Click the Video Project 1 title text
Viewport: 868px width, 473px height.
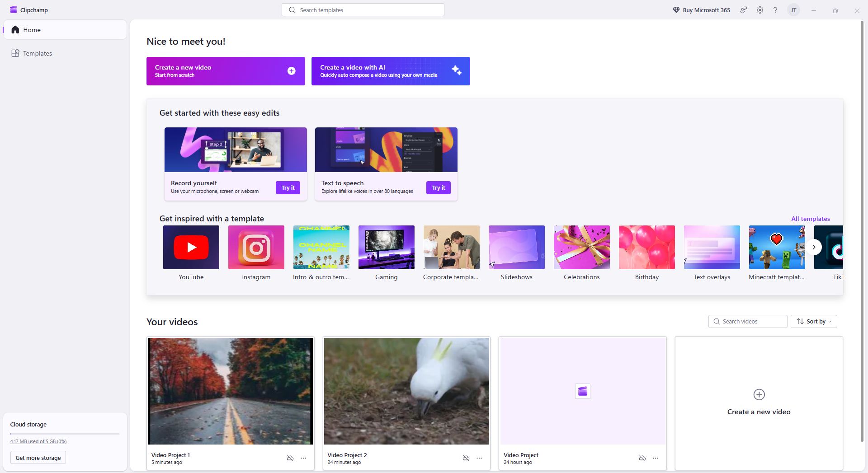(170, 455)
